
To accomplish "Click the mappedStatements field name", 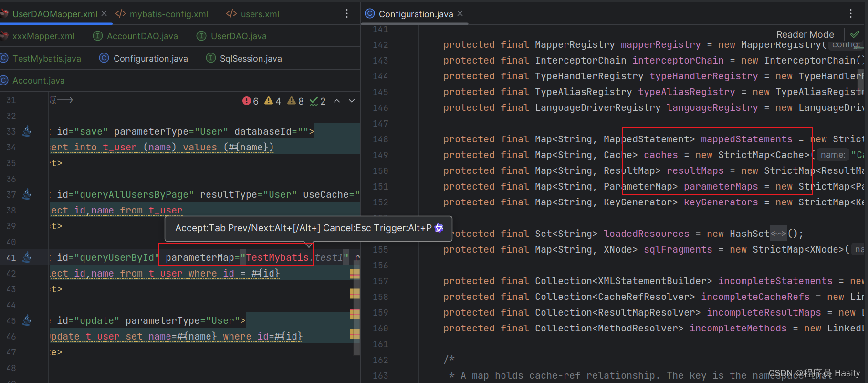I will coord(746,139).
